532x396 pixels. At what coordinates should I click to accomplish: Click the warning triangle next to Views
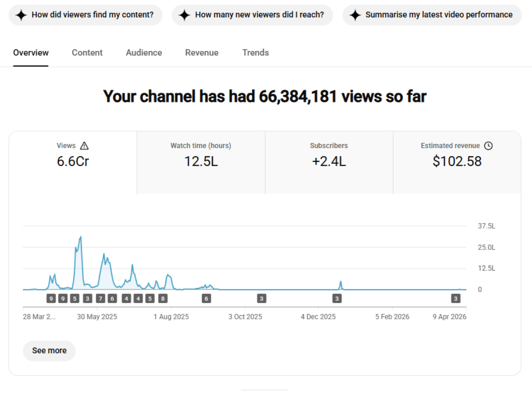[x=85, y=146]
